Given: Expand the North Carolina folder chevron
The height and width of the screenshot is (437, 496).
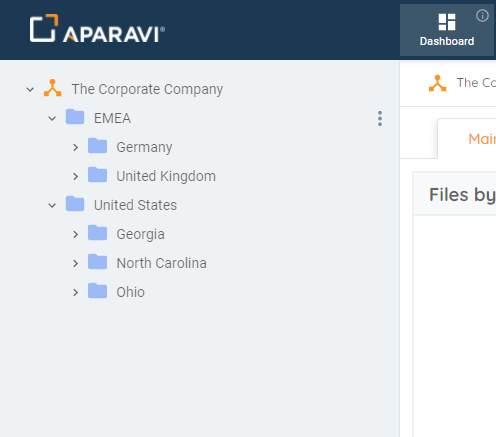Looking at the screenshot, I should [76, 263].
